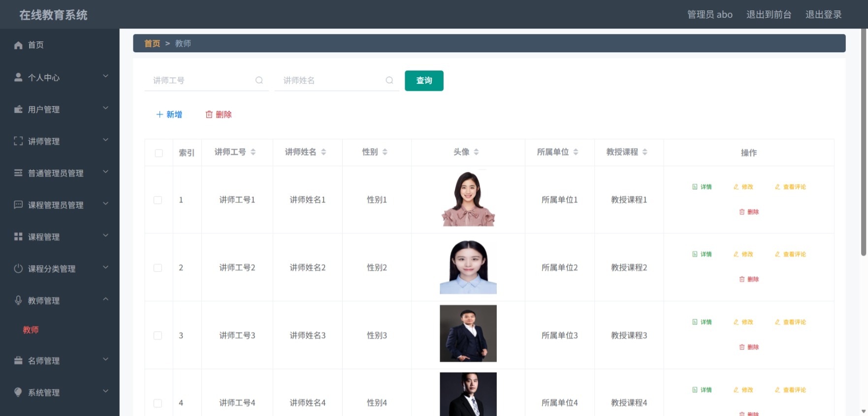Click the microphone icon beside 教师管理
868x416 pixels.
(18, 300)
